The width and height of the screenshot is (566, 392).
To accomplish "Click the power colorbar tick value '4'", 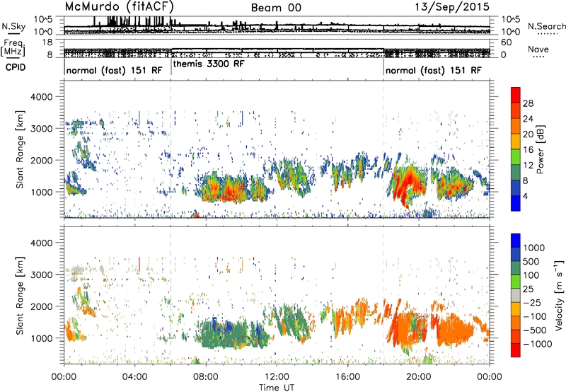I will [x=526, y=197].
